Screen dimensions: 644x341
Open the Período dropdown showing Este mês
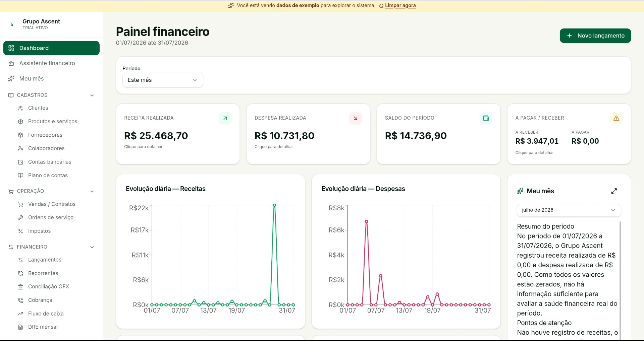(163, 80)
